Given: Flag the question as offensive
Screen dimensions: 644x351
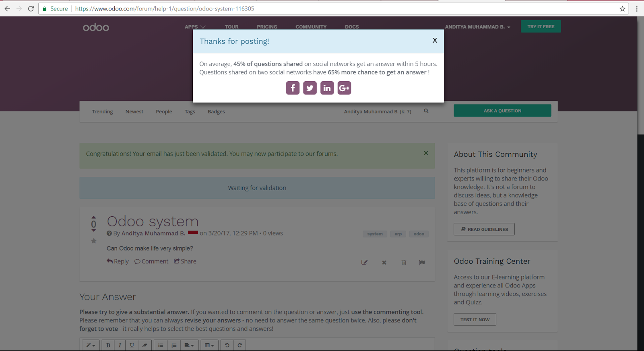Looking at the screenshot, I should tap(422, 263).
